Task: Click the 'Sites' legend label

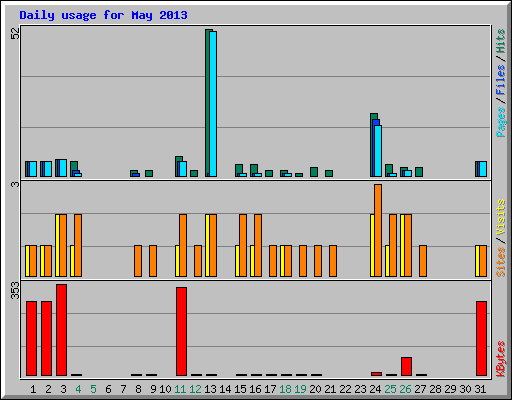Action: 500,262
